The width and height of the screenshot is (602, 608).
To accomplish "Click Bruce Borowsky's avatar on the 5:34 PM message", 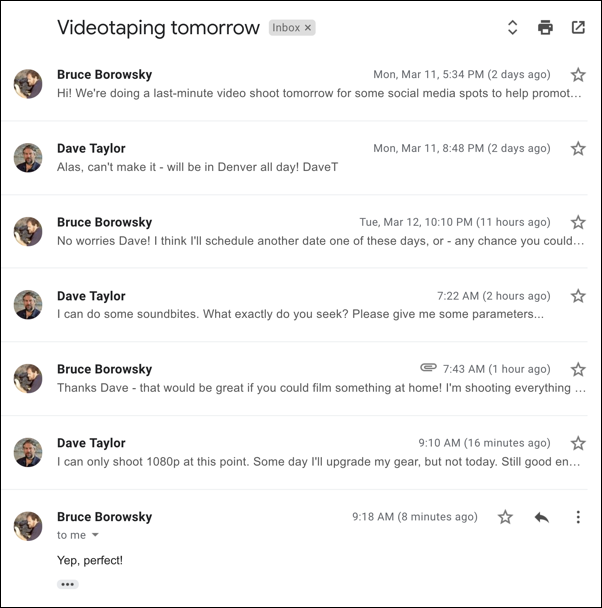I will pos(28,84).
